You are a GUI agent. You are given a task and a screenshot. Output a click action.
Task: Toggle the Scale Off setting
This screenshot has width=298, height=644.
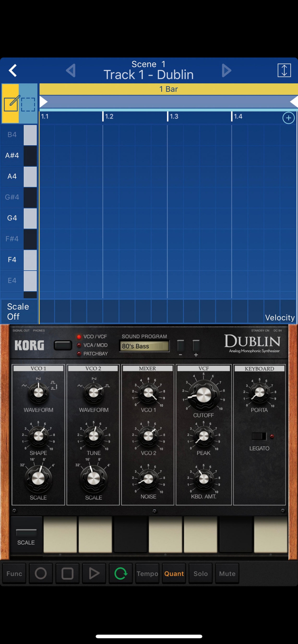point(19,311)
